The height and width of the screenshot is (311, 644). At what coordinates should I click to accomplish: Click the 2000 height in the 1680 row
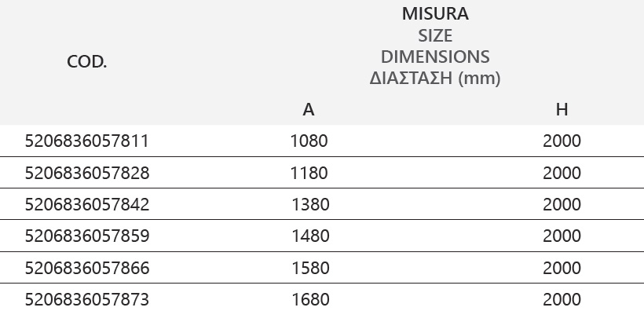562,299
